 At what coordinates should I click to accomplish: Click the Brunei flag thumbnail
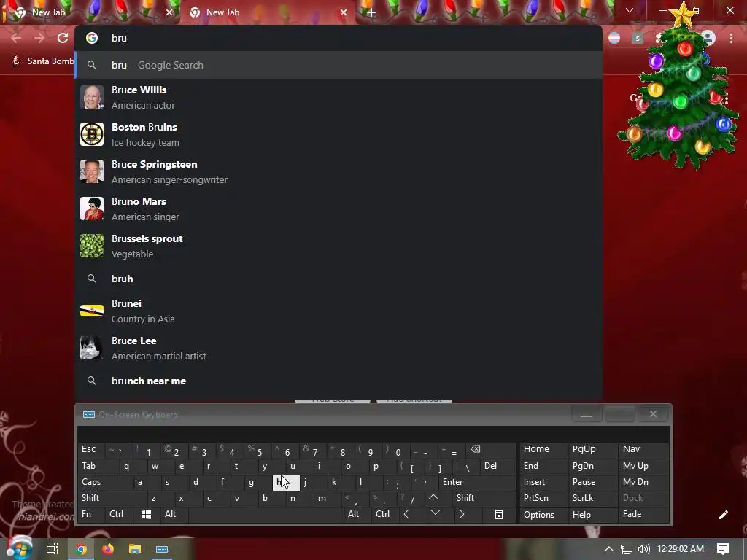pyautogui.click(x=91, y=311)
